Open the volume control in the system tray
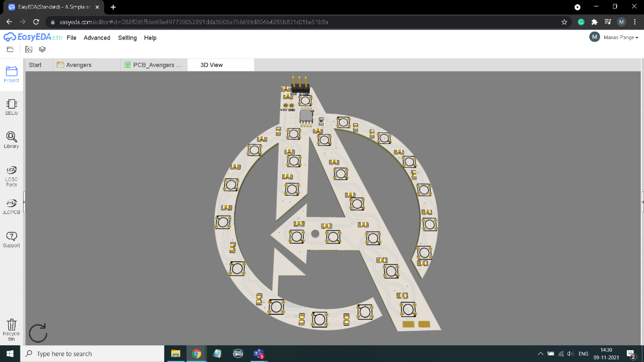This screenshot has height=362, width=644. pyautogui.click(x=569, y=354)
